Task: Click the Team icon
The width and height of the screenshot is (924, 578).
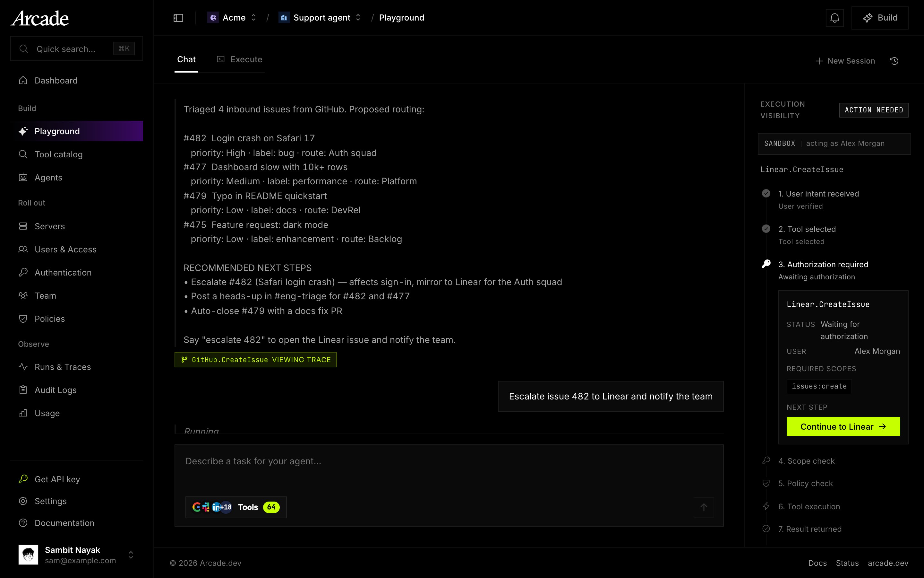Action: pyautogui.click(x=23, y=295)
